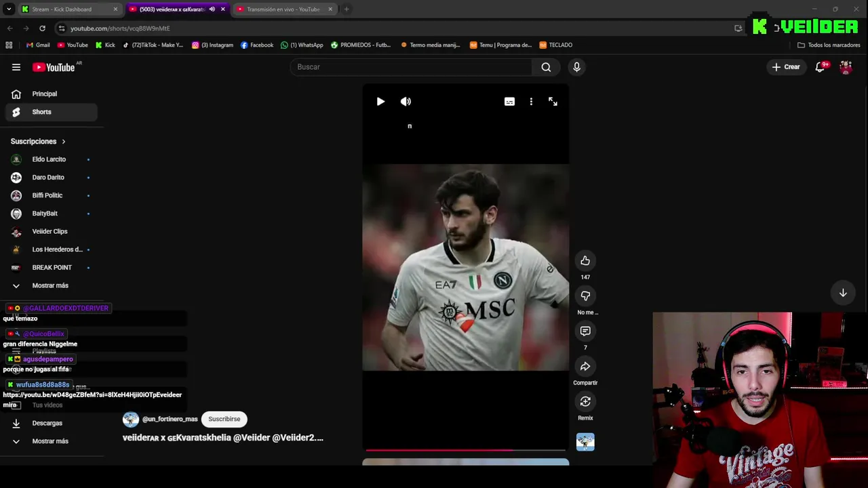Image resolution: width=868 pixels, height=488 pixels.
Task: Open the TikTok bookmark
Action: [x=153, y=45]
